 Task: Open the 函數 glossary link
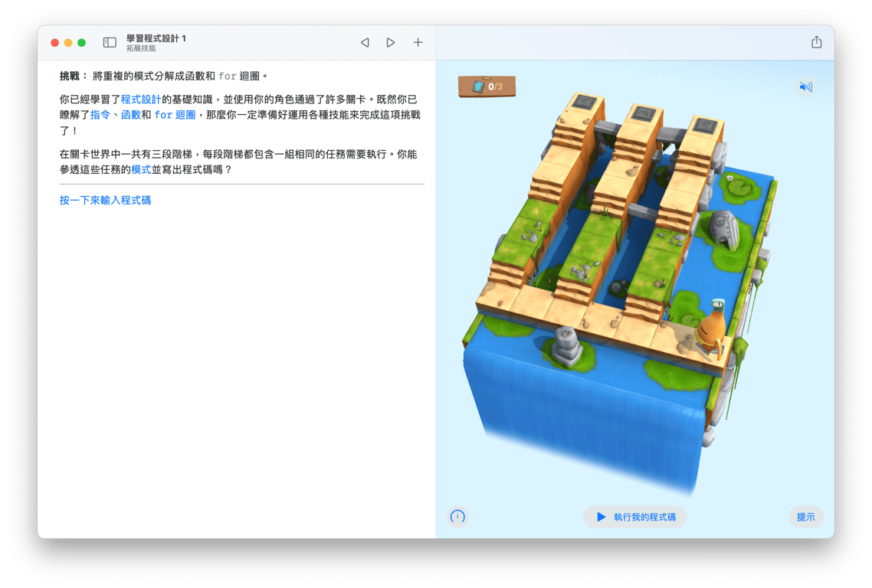131,115
